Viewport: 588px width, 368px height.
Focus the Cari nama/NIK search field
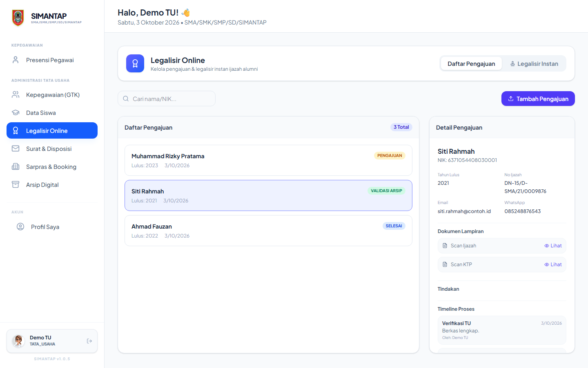[x=167, y=99]
